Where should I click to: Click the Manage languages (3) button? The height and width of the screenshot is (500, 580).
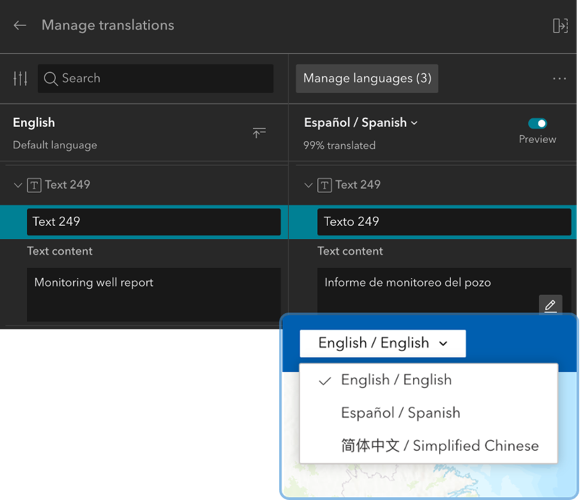click(367, 78)
